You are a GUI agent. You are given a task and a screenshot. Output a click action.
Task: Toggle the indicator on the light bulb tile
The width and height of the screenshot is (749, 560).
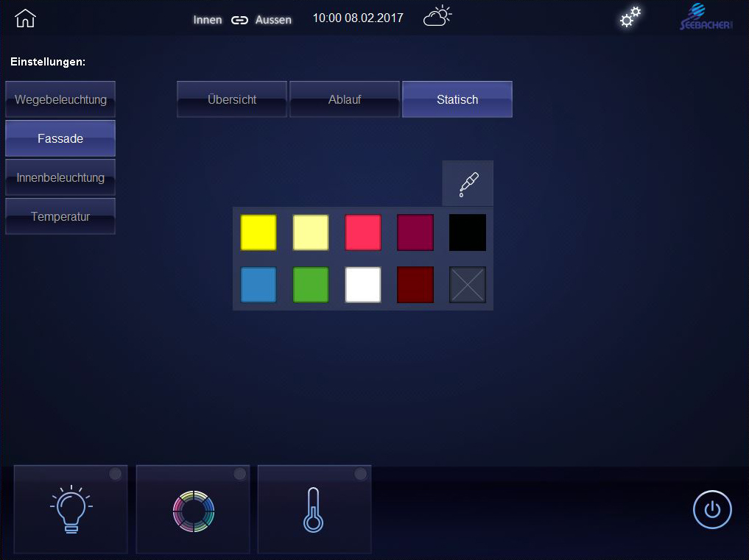(116, 475)
